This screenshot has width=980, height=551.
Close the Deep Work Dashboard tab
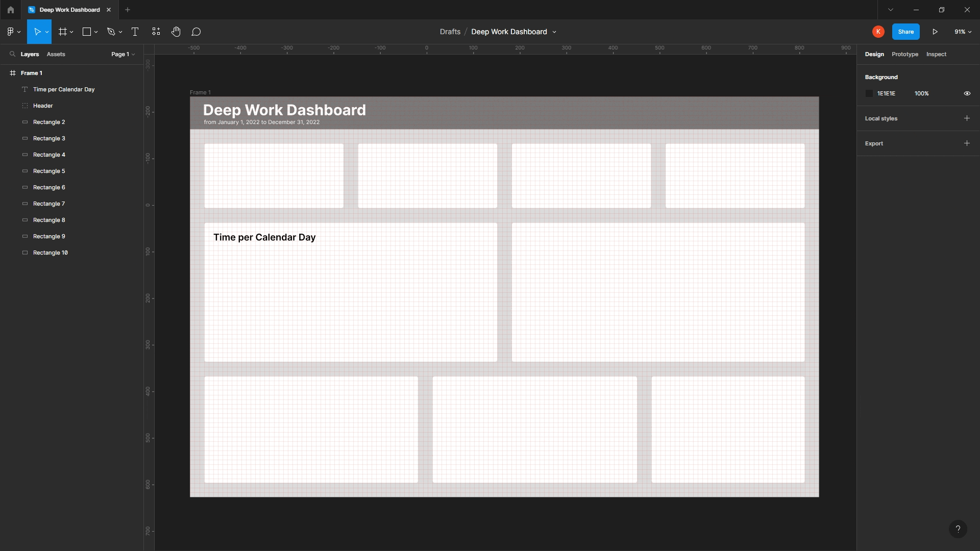coord(108,10)
